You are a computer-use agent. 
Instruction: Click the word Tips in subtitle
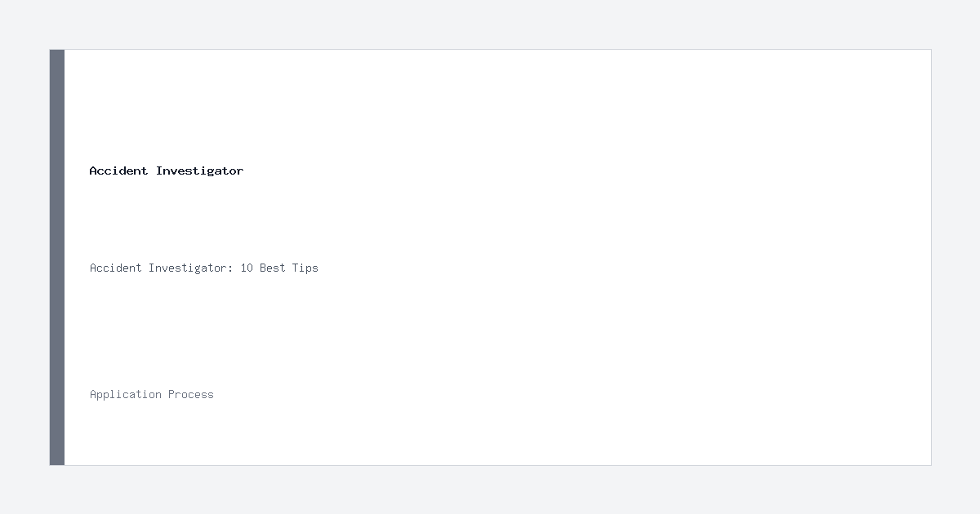pyautogui.click(x=305, y=268)
